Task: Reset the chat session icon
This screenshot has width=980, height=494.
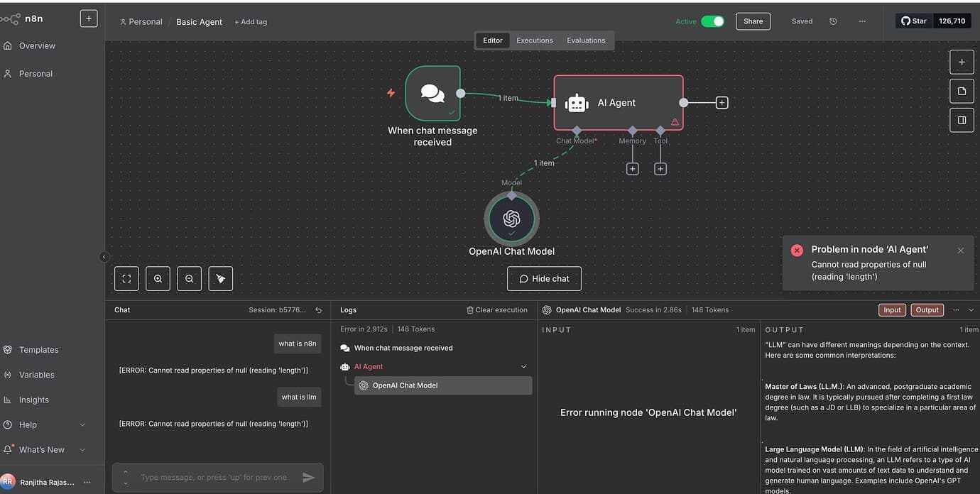Action: (x=318, y=310)
